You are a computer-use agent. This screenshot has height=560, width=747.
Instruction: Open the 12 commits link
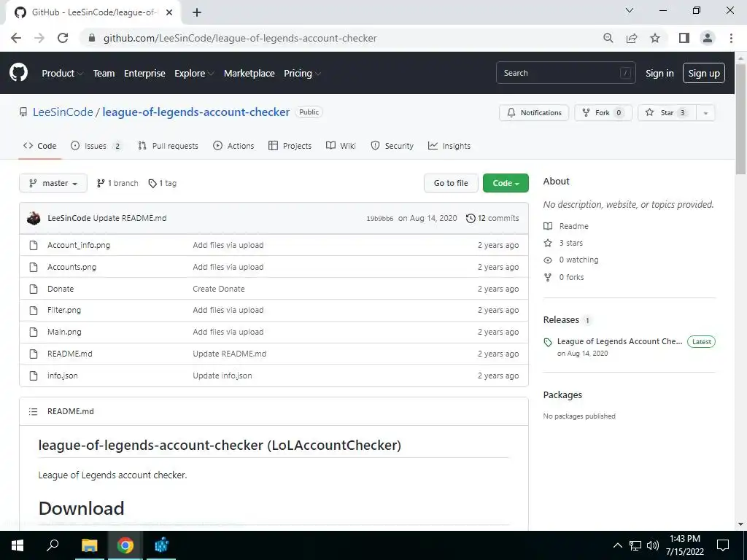492,218
